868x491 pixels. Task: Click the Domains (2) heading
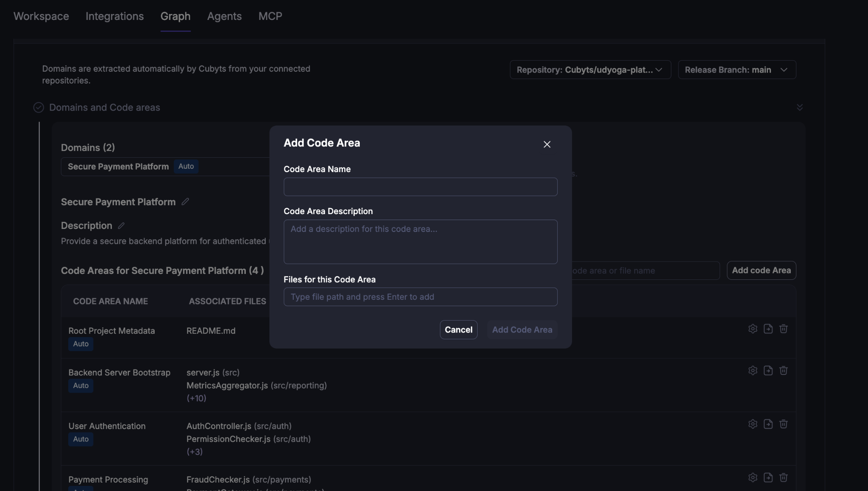point(88,148)
